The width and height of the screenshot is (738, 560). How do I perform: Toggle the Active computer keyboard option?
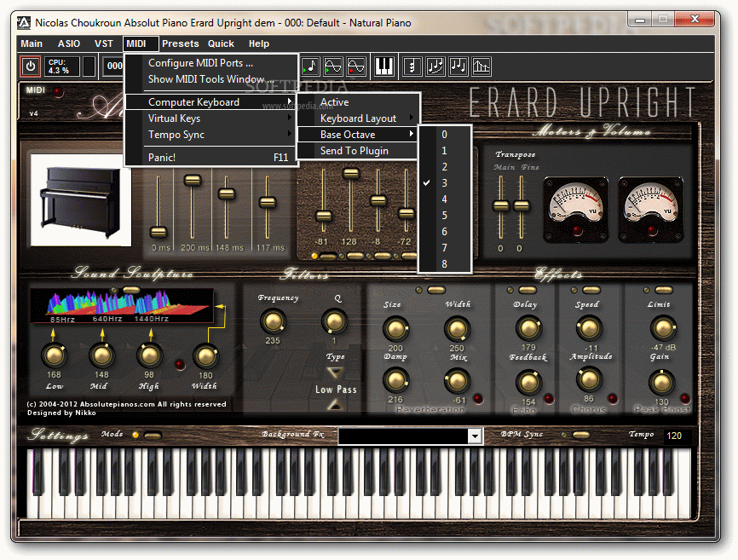click(x=358, y=102)
